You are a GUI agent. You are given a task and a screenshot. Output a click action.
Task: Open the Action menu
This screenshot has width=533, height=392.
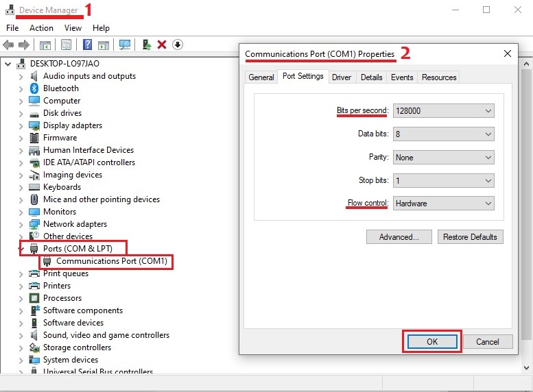41,28
